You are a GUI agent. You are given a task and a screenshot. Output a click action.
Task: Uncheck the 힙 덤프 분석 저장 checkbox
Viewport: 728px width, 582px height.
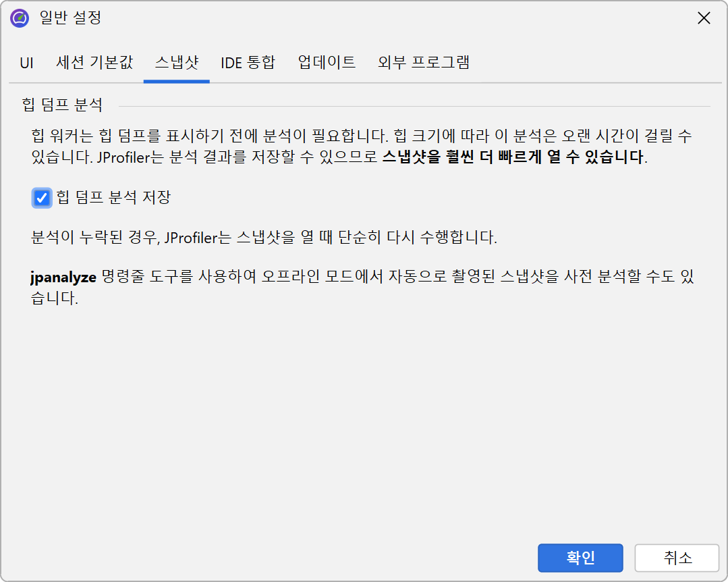click(42, 199)
